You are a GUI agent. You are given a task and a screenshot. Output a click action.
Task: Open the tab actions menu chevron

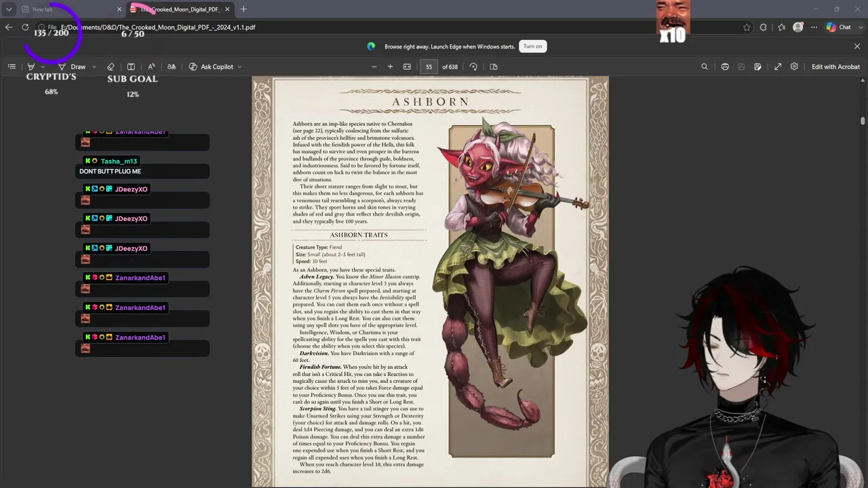(x=9, y=9)
